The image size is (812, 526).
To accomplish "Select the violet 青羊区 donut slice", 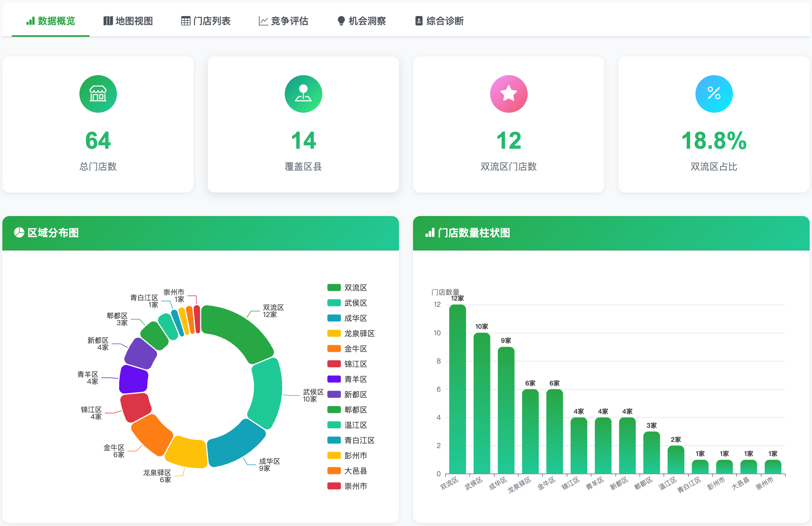I will (133, 379).
